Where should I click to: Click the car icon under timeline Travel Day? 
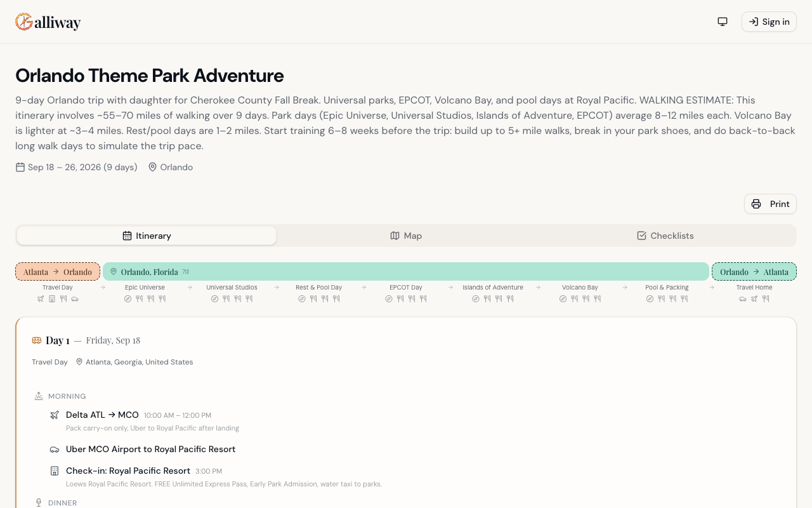[75, 298]
